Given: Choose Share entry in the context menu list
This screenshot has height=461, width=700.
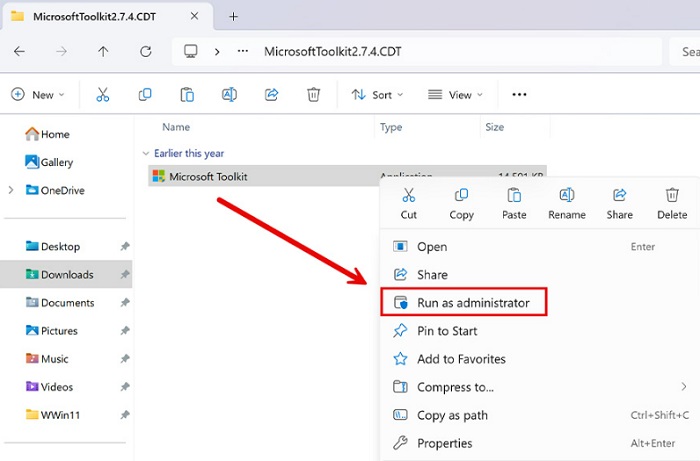Looking at the screenshot, I should (540, 274).
